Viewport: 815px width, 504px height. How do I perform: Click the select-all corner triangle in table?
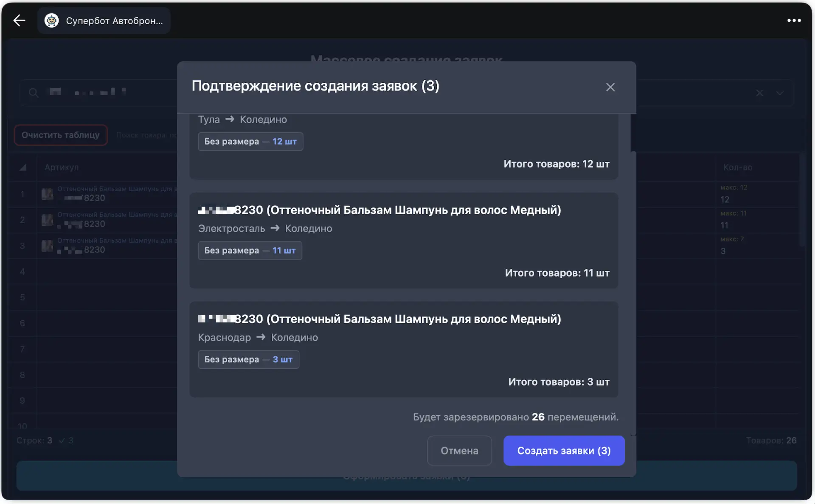(23, 167)
